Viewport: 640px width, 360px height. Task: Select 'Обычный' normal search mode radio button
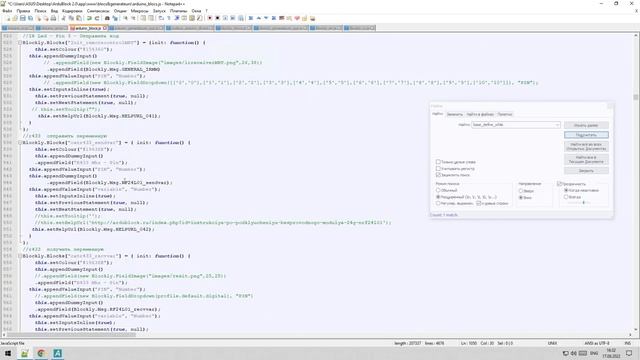pos(438,190)
